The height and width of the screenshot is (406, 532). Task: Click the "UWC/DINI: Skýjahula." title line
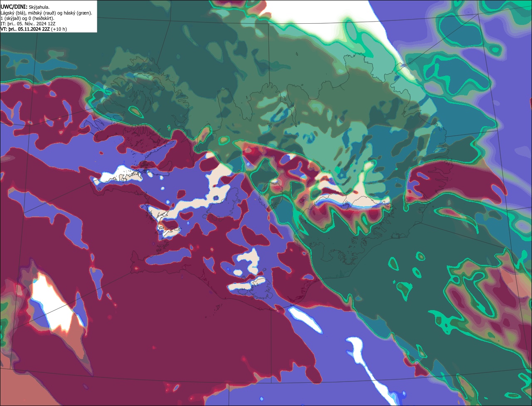click(25, 7)
